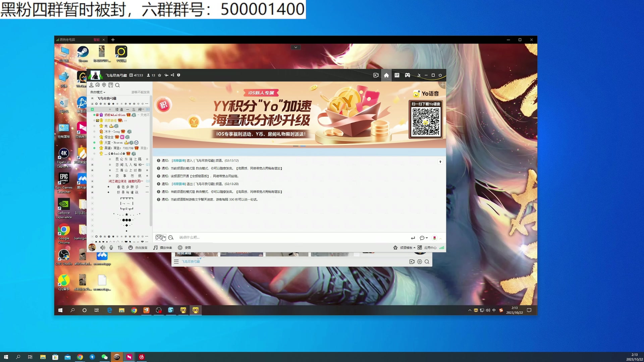Toggle the microphone on or off

(x=111, y=247)
